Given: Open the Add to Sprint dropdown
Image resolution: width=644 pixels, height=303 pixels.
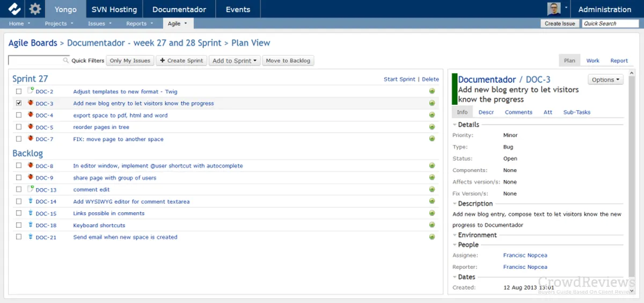Looking at the screenshot, I should click(x=235, y=61).
